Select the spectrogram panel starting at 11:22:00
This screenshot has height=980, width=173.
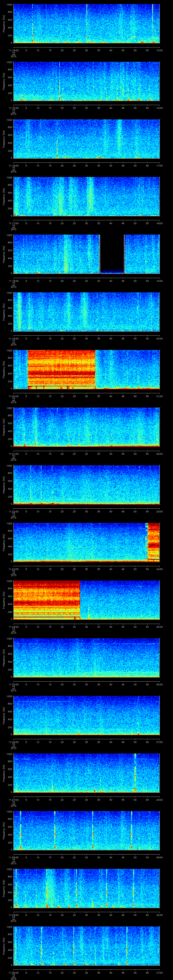(x=87, y=485)
